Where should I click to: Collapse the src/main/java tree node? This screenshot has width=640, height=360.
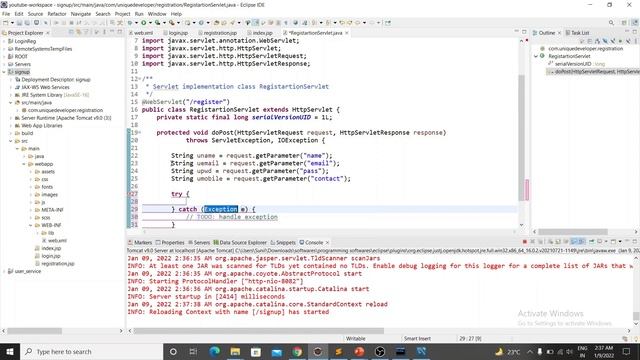pyautogui.click(x=11, y=102)
